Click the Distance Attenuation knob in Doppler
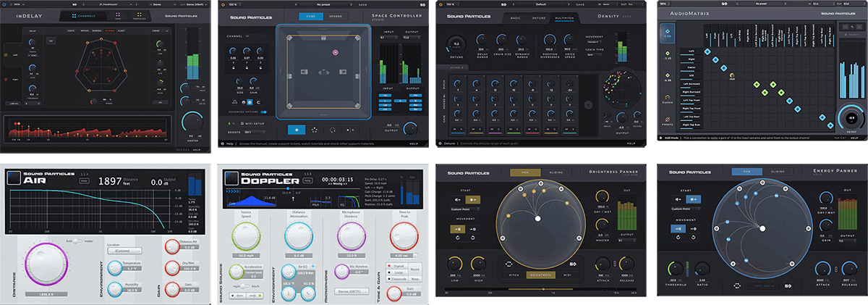Image resolution: width=868 pixels, height=305 pixels. click(299, 235)
